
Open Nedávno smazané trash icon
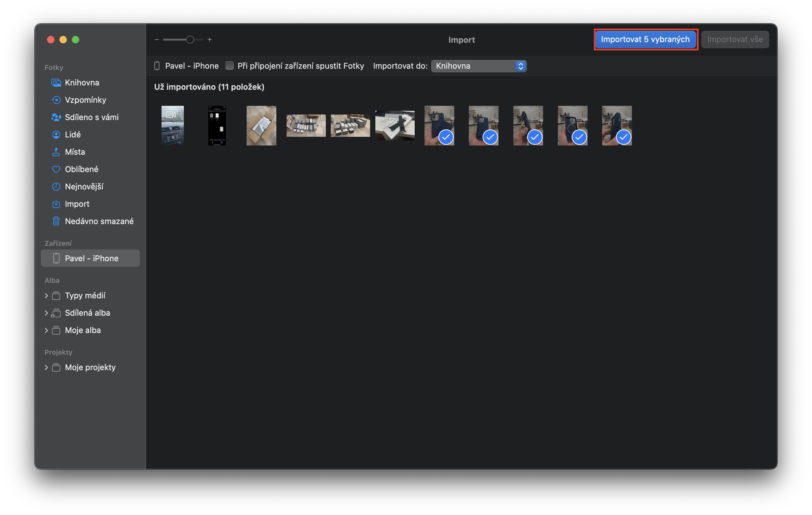click(x=56, y=221)
